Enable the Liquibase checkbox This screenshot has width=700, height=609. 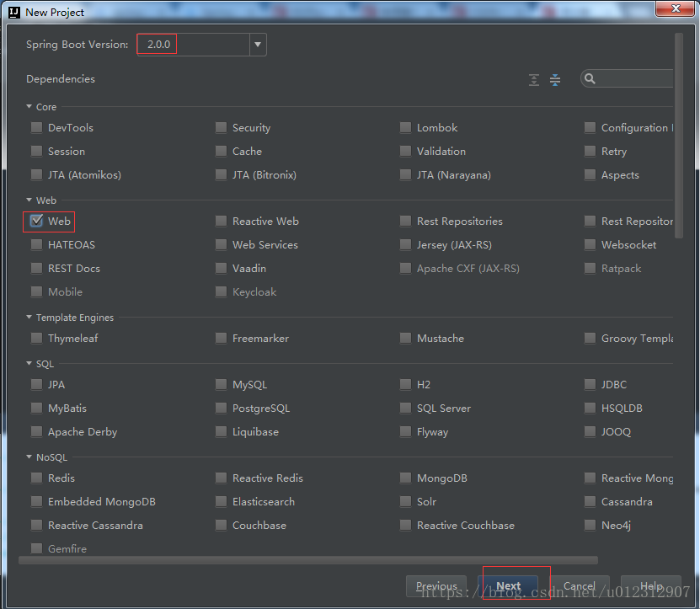point(221,432)
